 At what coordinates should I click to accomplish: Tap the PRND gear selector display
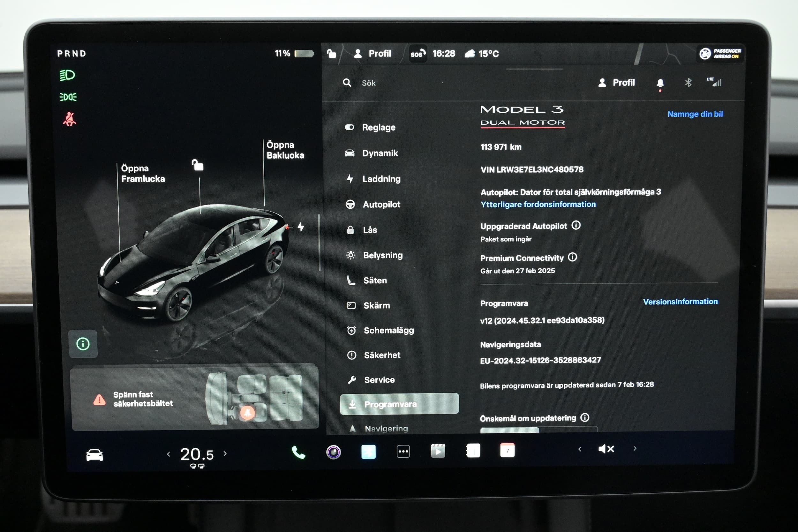click(x=72, y=54)
